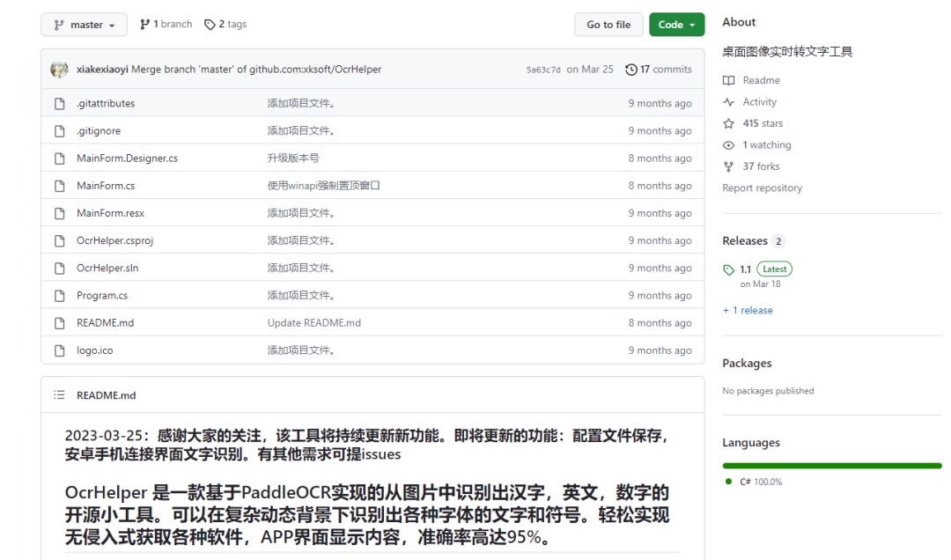The width and height of the screenshot is (951, 560).
Task: Click the green C# language bar
Action: [832, 466]
